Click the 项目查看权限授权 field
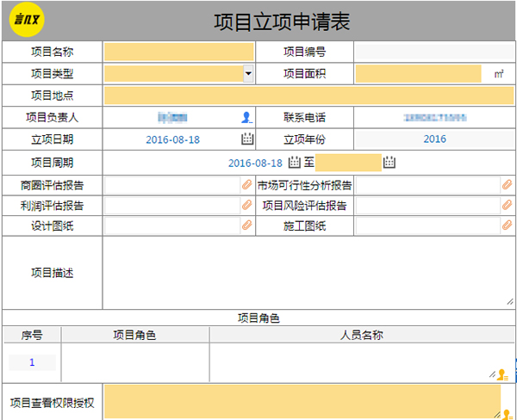517x420 pixels. coord(302,401)
